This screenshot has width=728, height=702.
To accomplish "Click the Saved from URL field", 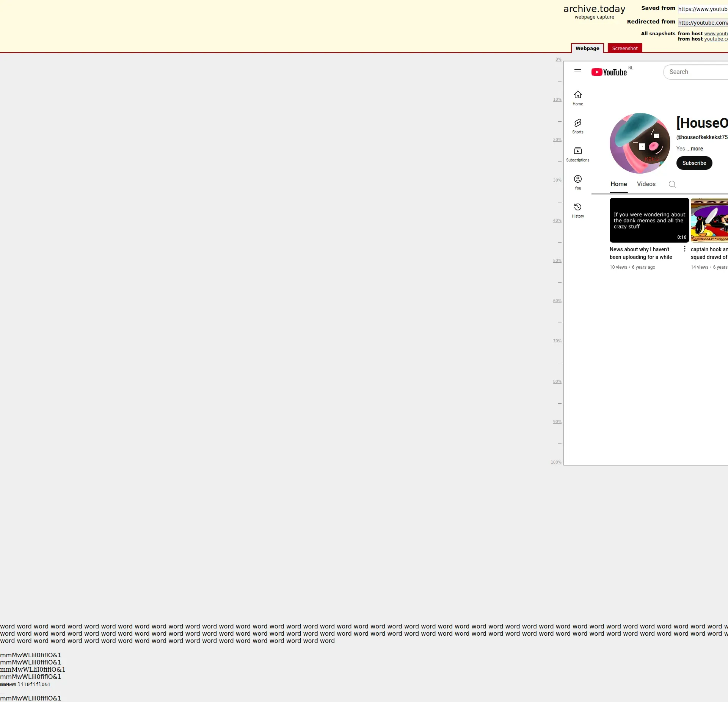I will tap(703, 9).
